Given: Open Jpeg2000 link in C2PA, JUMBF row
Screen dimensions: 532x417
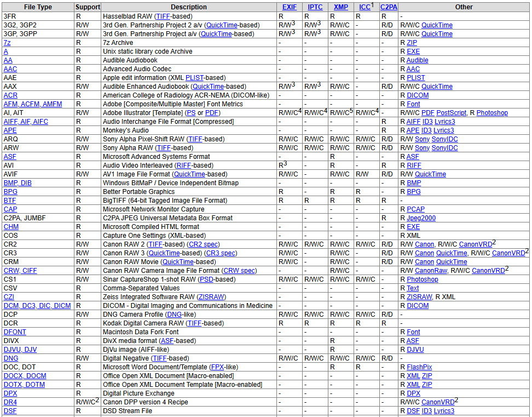Looking at the screenshot, I should coord(421,218).
